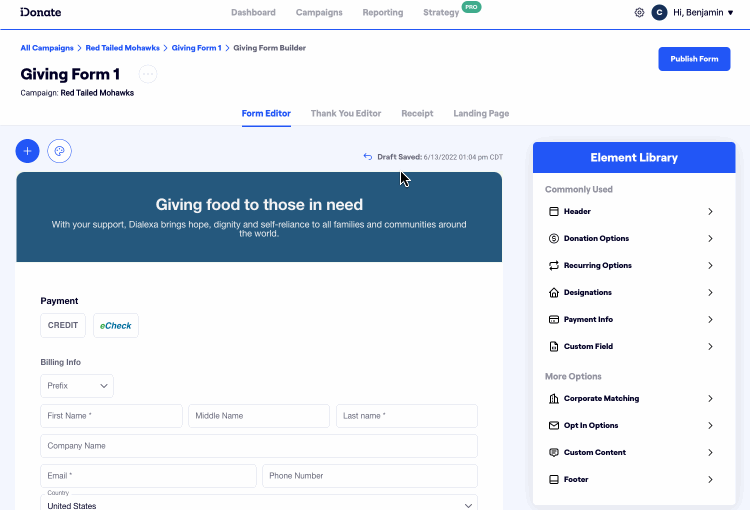750x510 pixels.
Task: Click the Middle Name input field
Action: (x=259, y=416)
